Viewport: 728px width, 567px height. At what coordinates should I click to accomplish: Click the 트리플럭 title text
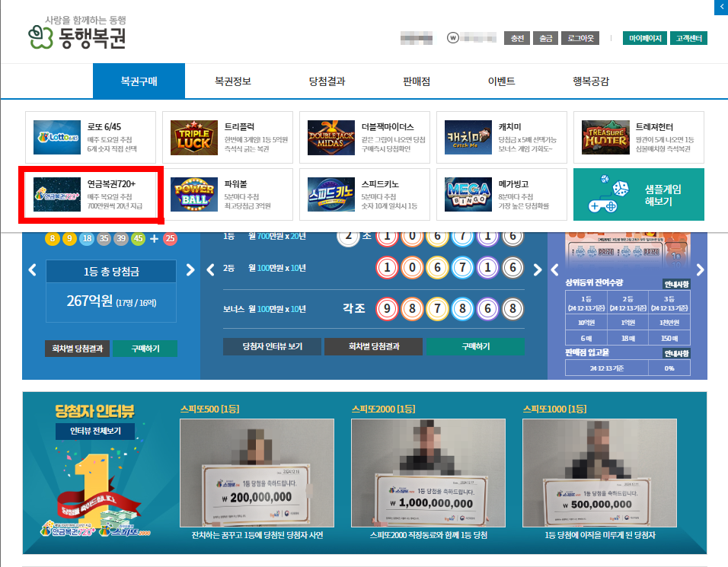click(x=239, y=127)
